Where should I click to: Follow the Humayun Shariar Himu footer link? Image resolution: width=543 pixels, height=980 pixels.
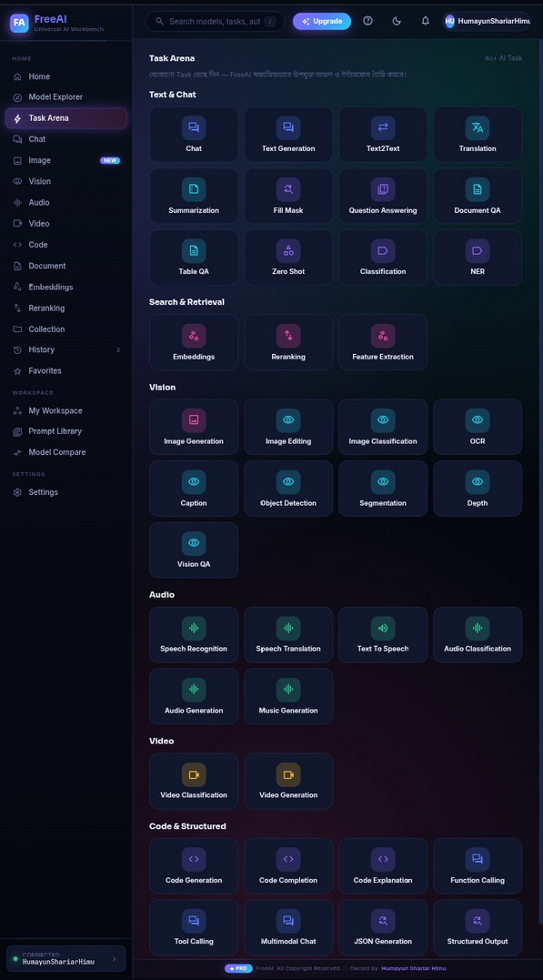(414, 968)
